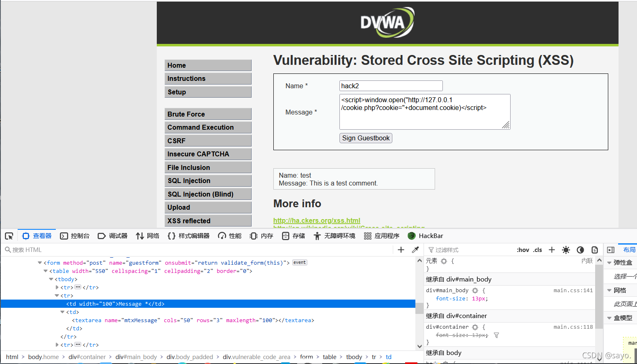The image size is (637, 364).
Task: Toggle print media simulation icon
Action: point(594,250)
